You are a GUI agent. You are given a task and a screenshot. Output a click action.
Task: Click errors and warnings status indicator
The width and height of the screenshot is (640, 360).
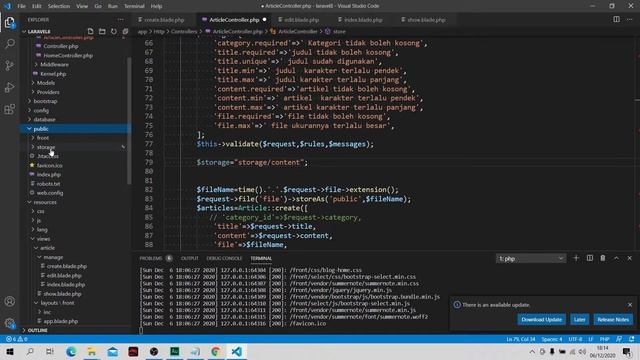tap(16, 339)
